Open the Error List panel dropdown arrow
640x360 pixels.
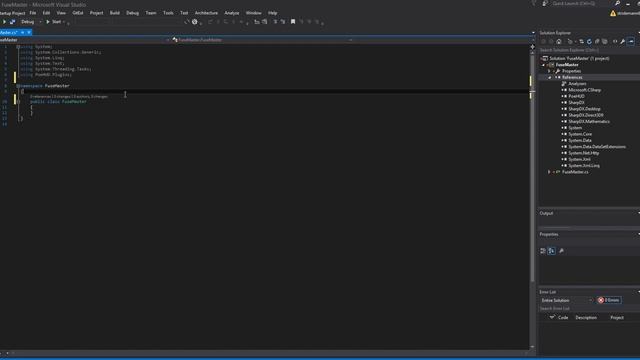pyautogui.click(x=638, y=292)
